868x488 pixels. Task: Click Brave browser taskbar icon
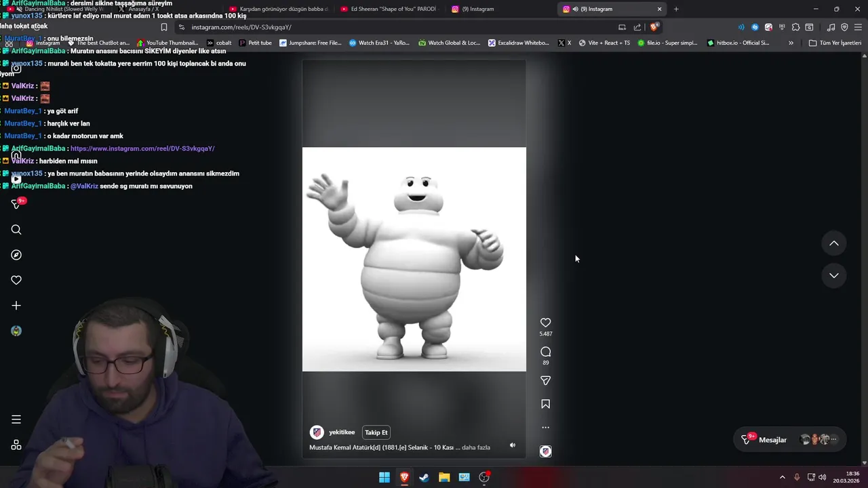click(x=404, y=477)
